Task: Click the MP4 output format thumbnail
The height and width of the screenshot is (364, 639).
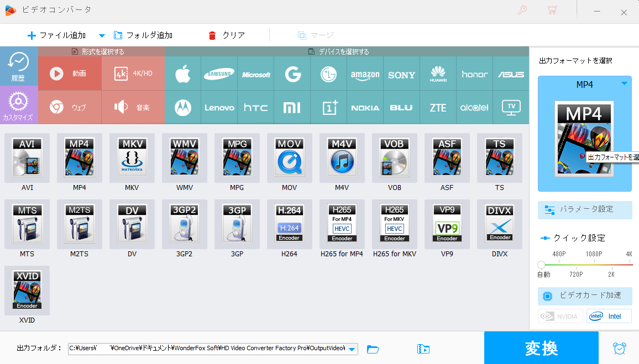Action: pyautogui.click(x=584, y=139)
